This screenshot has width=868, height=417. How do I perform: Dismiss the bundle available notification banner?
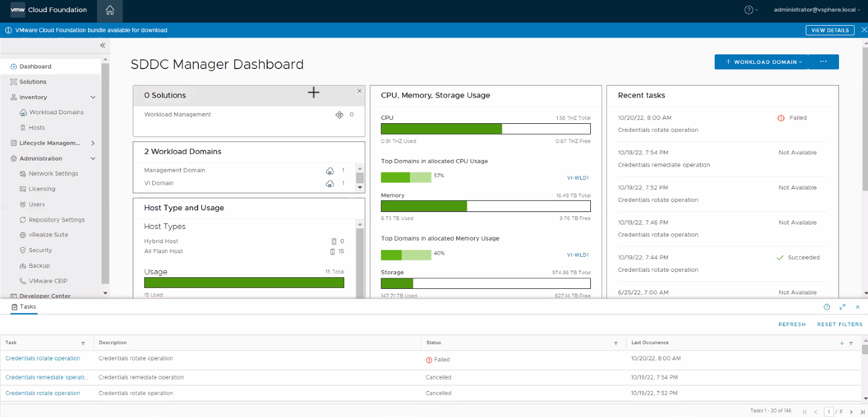tap(864, 30)
